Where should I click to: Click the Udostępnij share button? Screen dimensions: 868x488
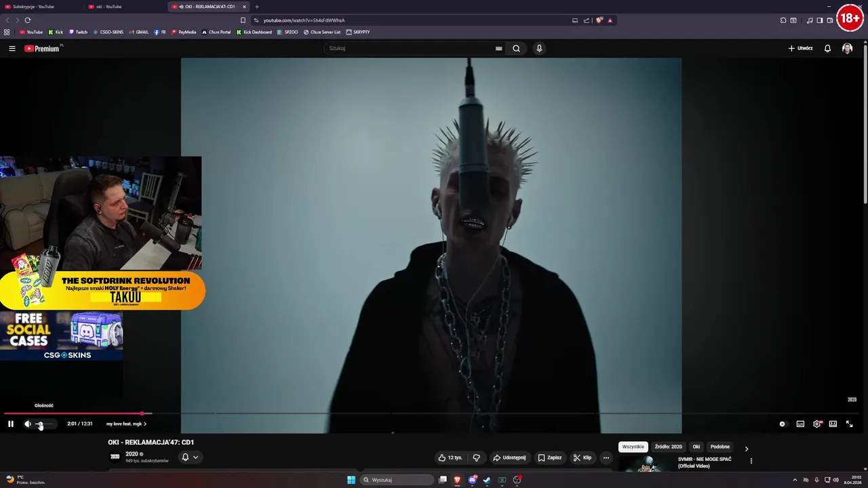tap(509, 457)
